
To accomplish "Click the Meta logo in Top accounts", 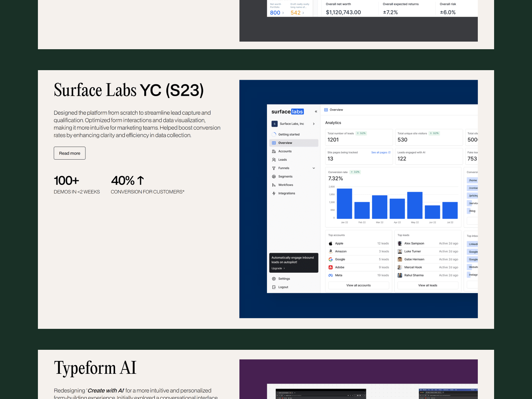I will pos(331,275).
